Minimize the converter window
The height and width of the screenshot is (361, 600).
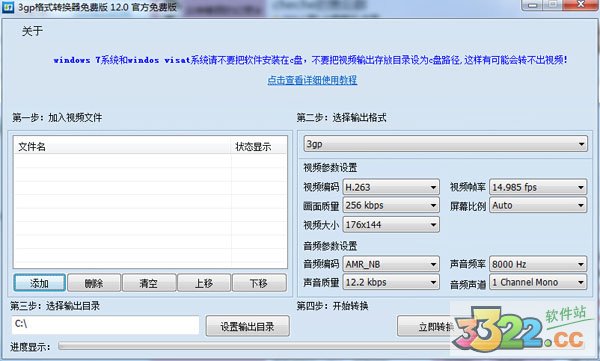pyautogui.click(x=532, y=5)
